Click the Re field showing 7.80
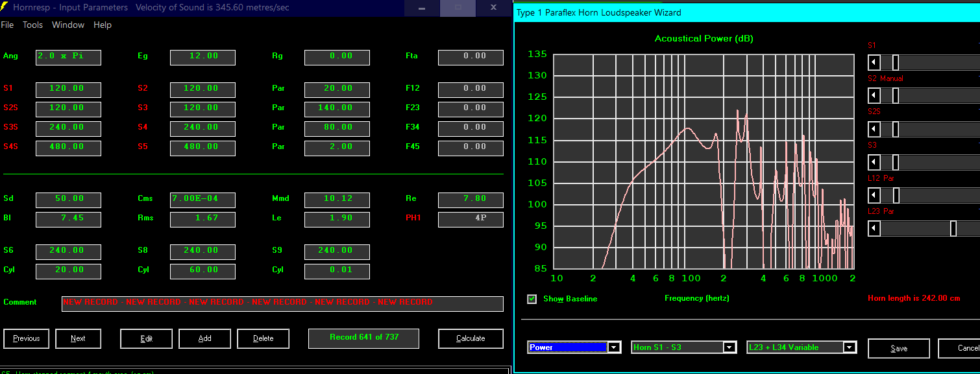This screenshot has height=374, width=980. [x=471, y=200]
